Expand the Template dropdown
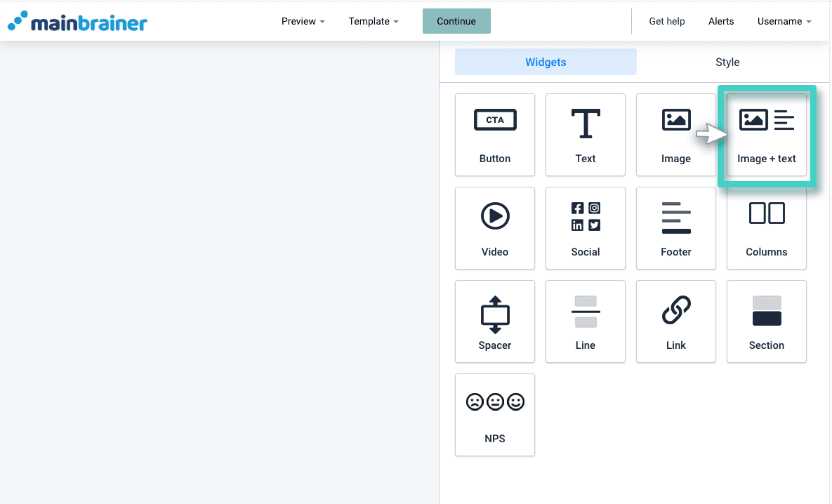Screen dimensions: 832x504 (373, 22)
